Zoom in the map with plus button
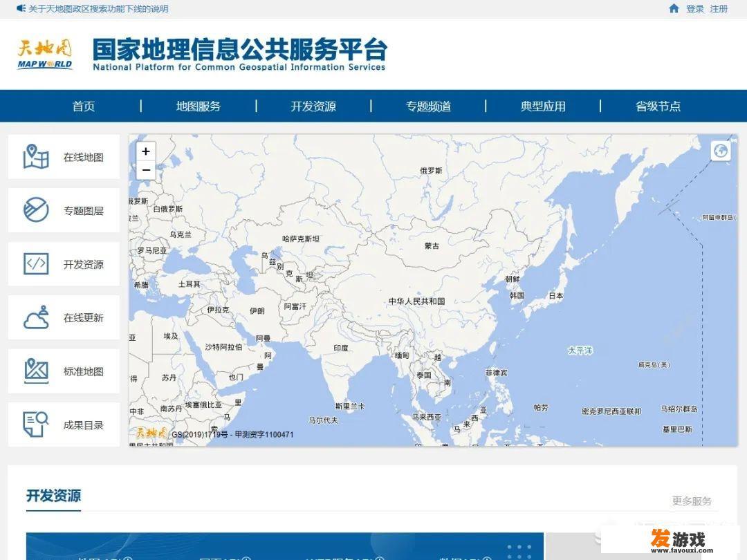The width and height of the screenshot is (747, 560). (146, 151)
